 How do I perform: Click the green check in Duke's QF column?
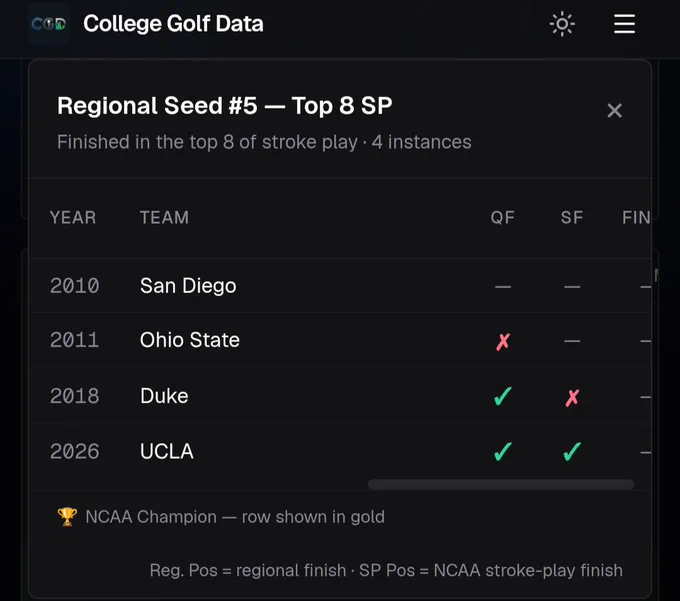click(503, 396)
